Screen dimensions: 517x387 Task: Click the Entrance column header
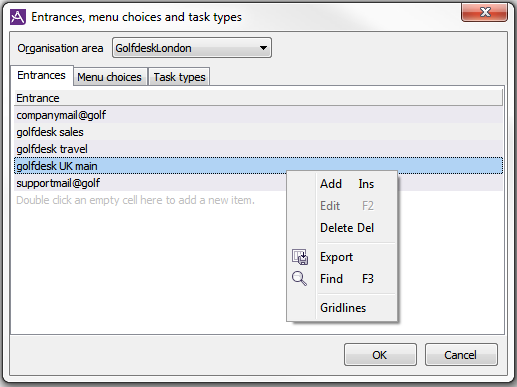259,98
